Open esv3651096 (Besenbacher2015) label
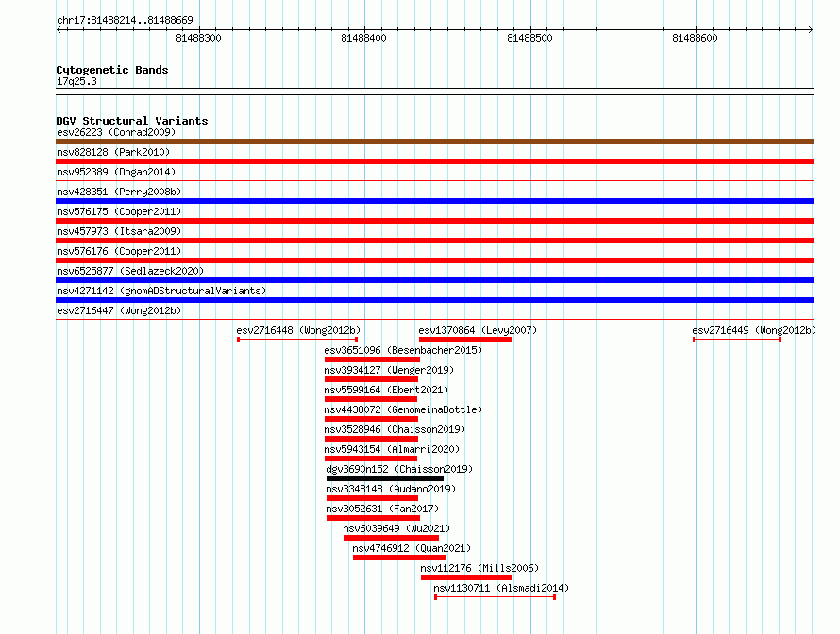840x634 pixels. [x=403, y=350]
